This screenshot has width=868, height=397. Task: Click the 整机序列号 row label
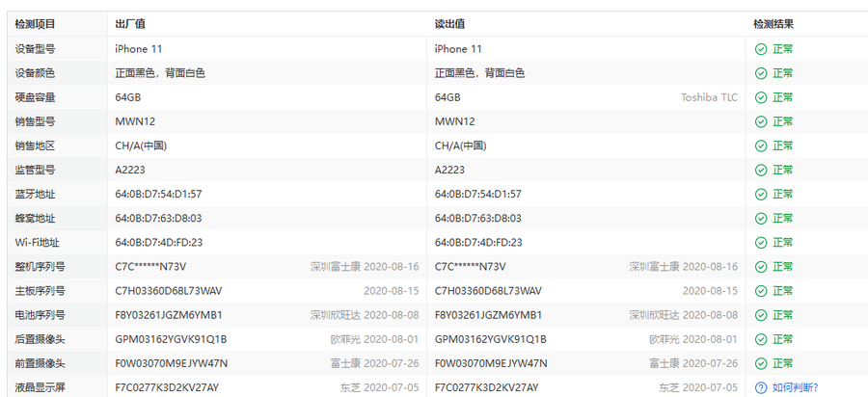(40, 267)
